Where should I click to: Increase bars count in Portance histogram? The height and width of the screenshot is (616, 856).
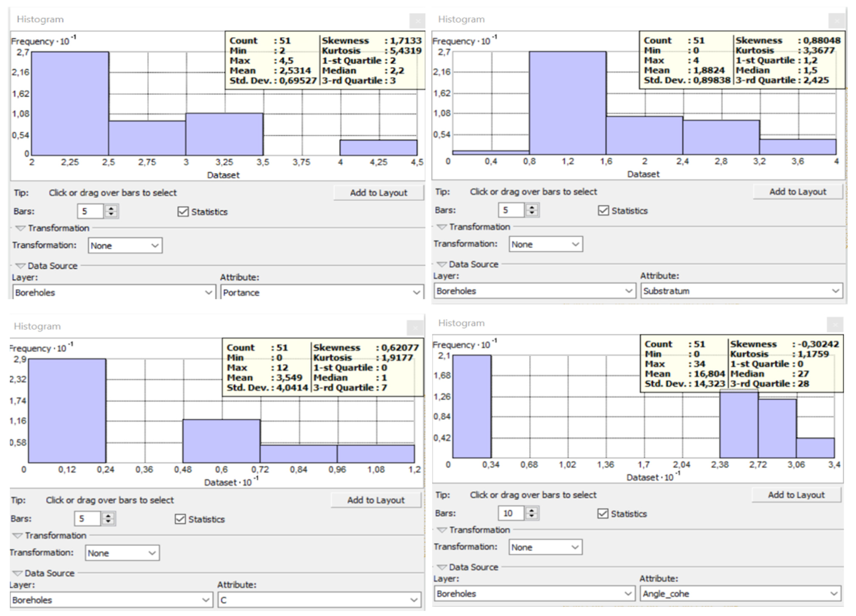click(111, 208)
